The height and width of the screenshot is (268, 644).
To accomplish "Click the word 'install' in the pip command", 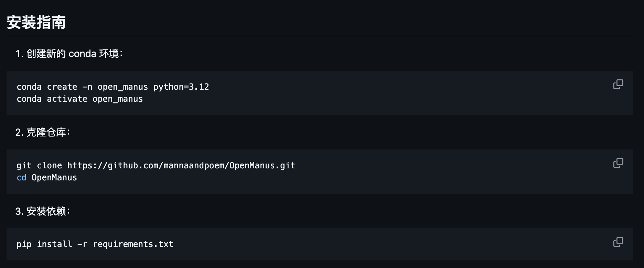I will [54, 244].
